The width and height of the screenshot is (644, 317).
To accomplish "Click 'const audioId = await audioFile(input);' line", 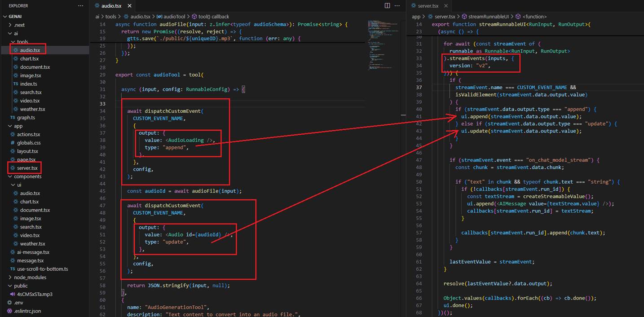I will point(184,191).
